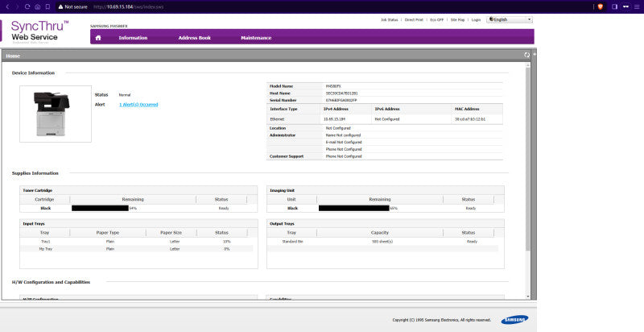
Task: Click the scrollbar down arrow
Action: point(528,297)
